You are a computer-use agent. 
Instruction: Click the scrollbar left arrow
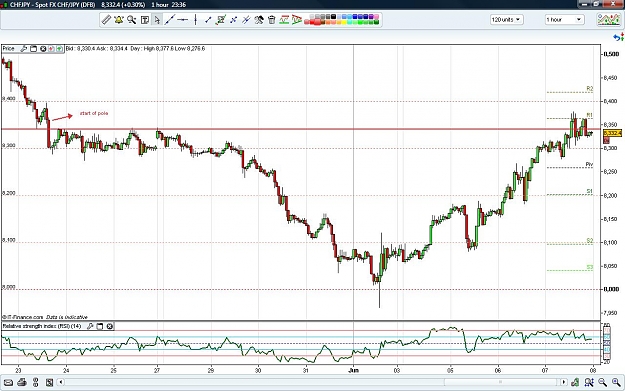(61, 383)
